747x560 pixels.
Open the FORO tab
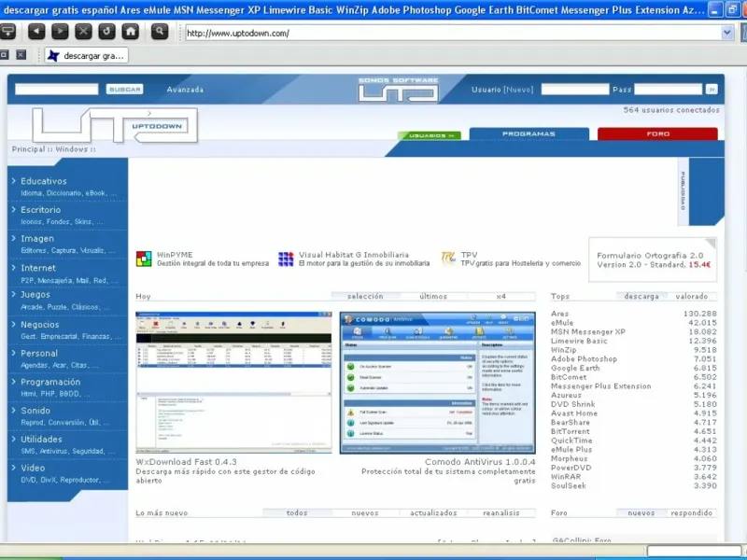point(658,133)
